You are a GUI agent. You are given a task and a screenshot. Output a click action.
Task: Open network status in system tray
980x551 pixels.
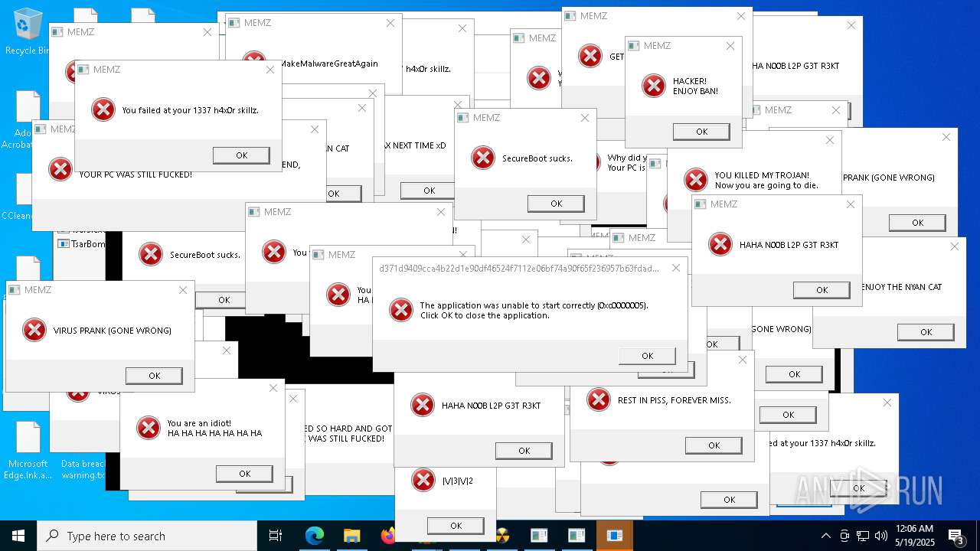863,536
